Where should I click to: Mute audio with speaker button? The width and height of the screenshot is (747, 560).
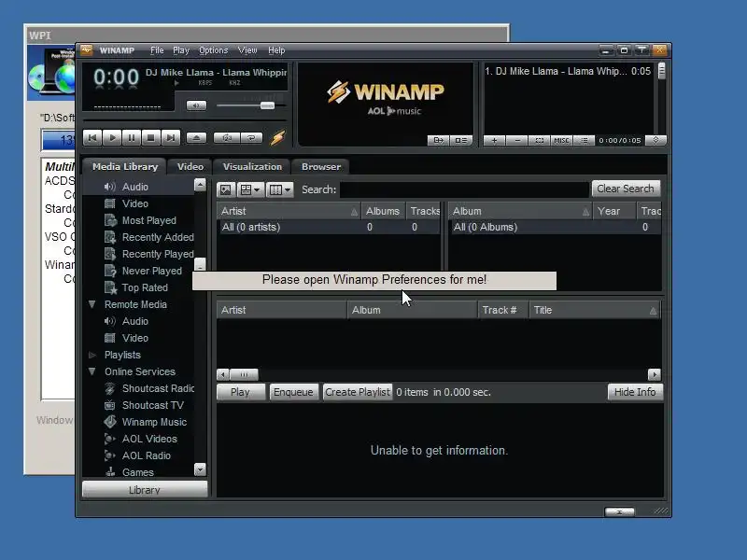tap(196, 105)
